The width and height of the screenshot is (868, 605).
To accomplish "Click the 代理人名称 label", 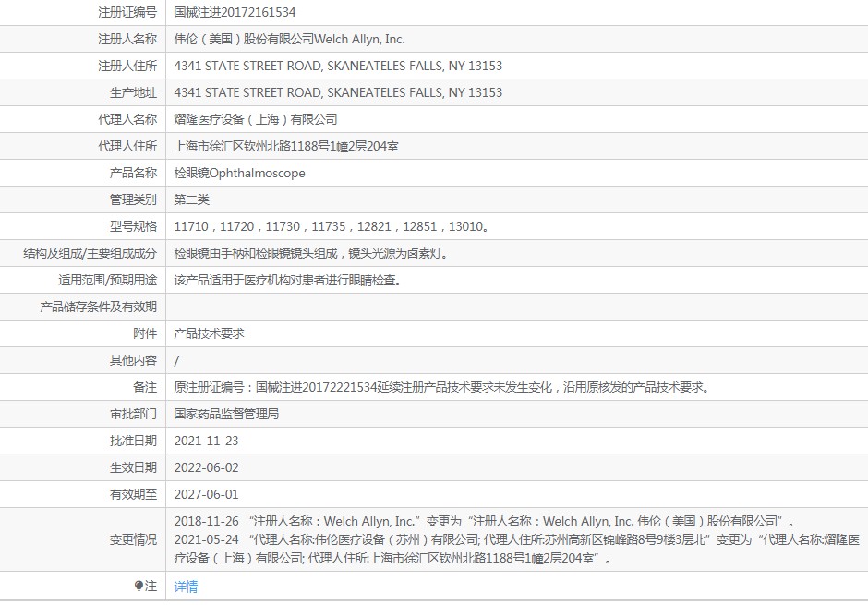I will click(127, 119).
